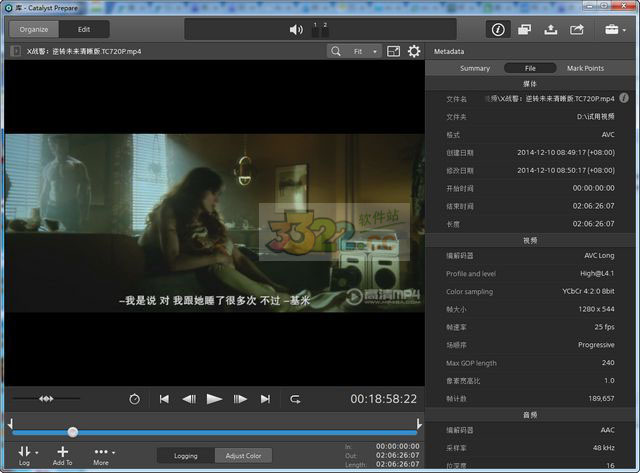Click the Log mark in/out button
Image resolution: width=640 pixels, height=473 pixels.
click(24, 455)
